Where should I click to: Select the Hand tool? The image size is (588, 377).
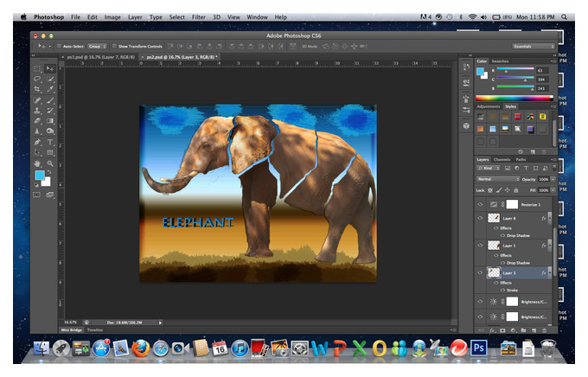37,163
